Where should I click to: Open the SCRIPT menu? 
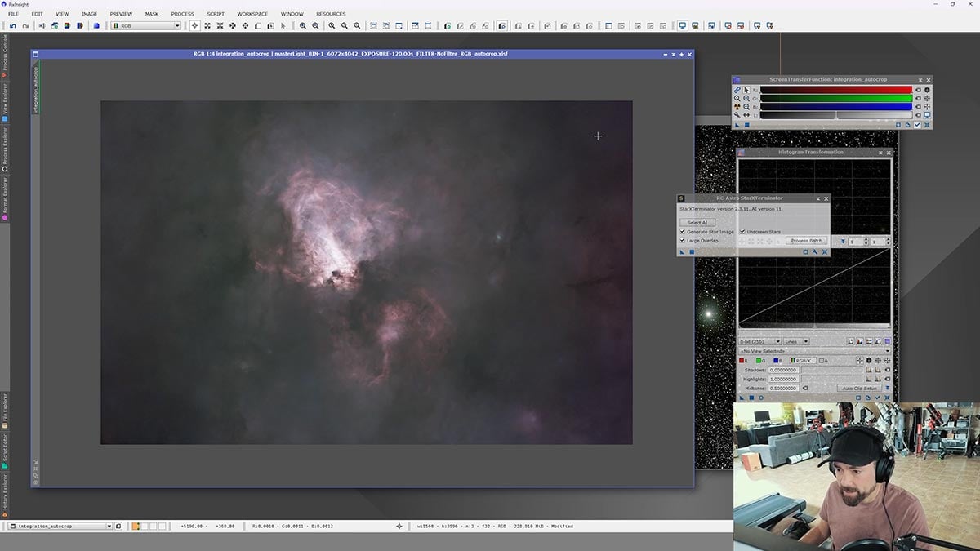pyautogui.click(x=216, y=14)
